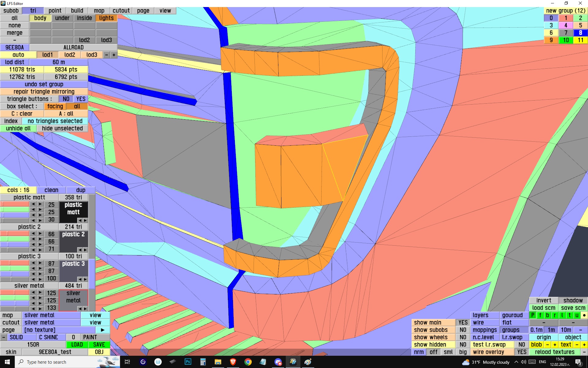Click the lod plus button beside lod3

point(114,55)
